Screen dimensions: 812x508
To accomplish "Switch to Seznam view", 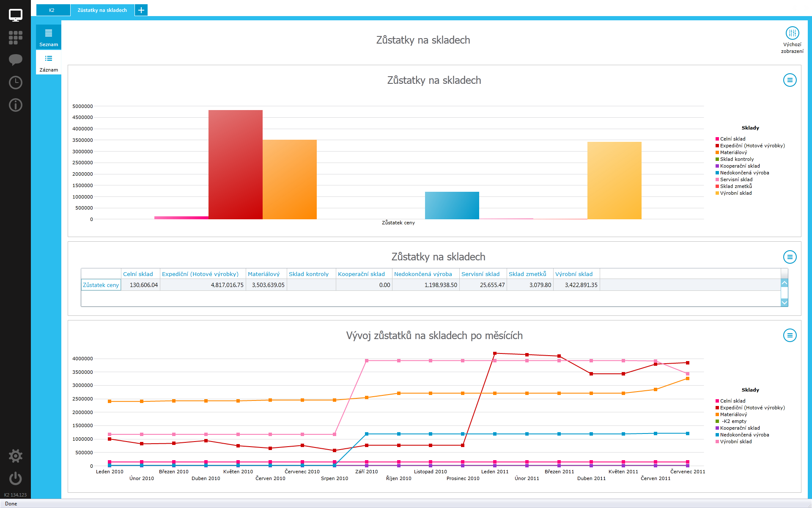I will pos(49,37).
